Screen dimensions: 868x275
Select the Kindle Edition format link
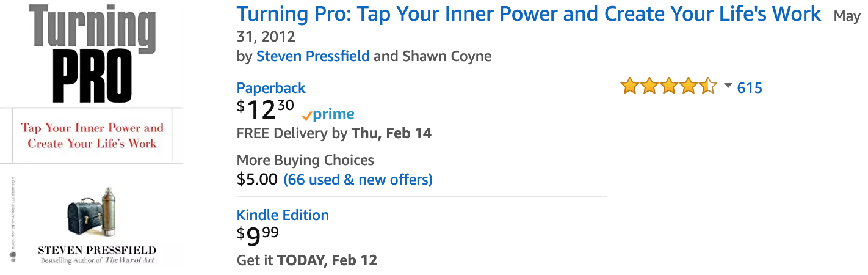click(283, 215)
